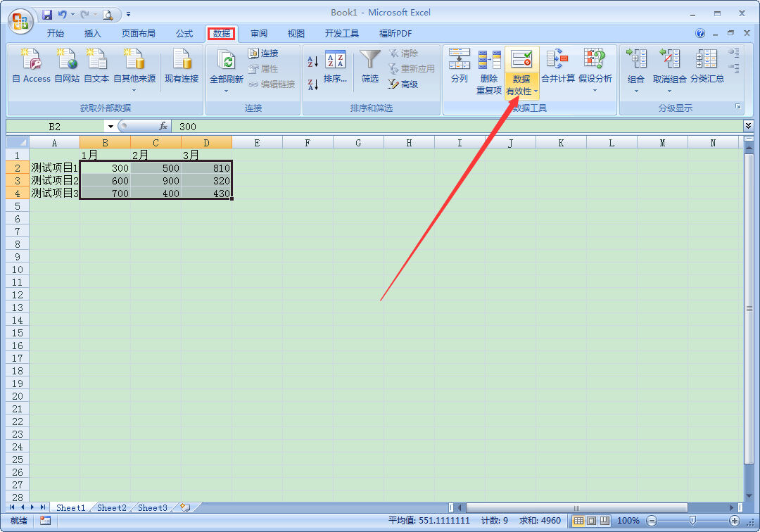This screenshot has height=532, width=760.
Task: Open the Home (开始) tab
Action: point(56,34)
